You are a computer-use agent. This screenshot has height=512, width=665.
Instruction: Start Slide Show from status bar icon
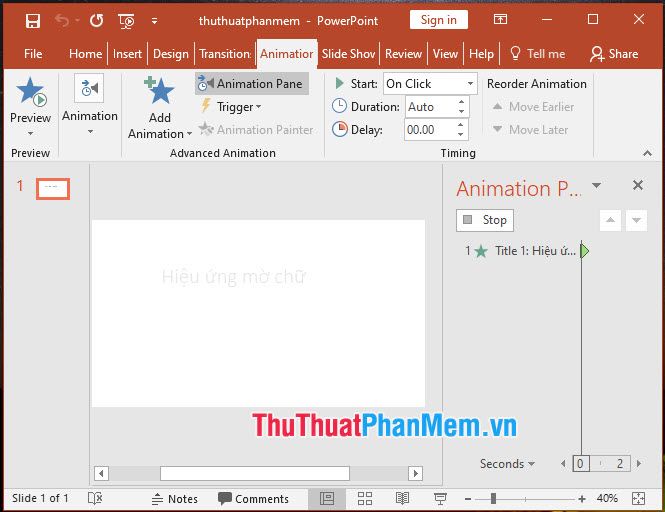(440, 498)
